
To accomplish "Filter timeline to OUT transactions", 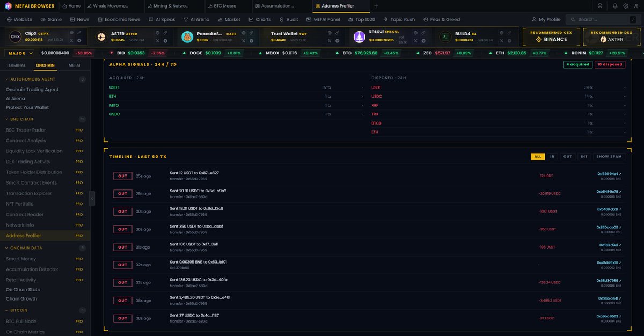I will tap(567, 157).
